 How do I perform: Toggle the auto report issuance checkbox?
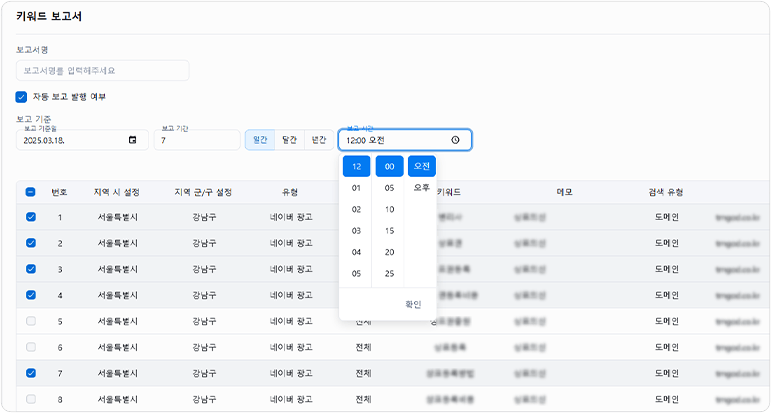(x=21, y=97)
